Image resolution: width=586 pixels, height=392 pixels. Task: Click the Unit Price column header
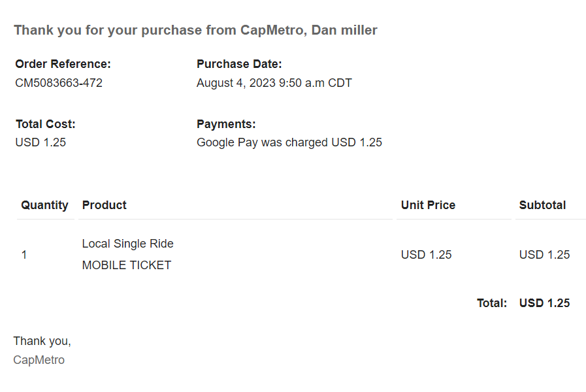(428, 205)
